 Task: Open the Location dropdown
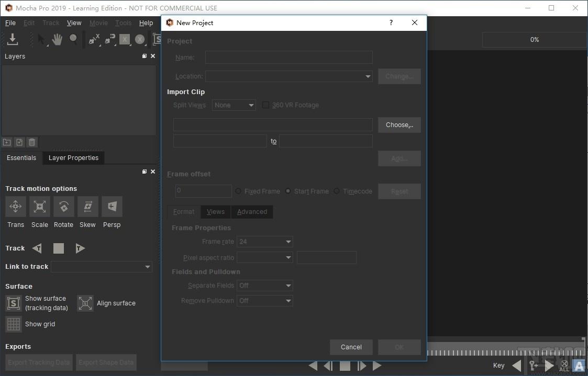click(289, 76)
